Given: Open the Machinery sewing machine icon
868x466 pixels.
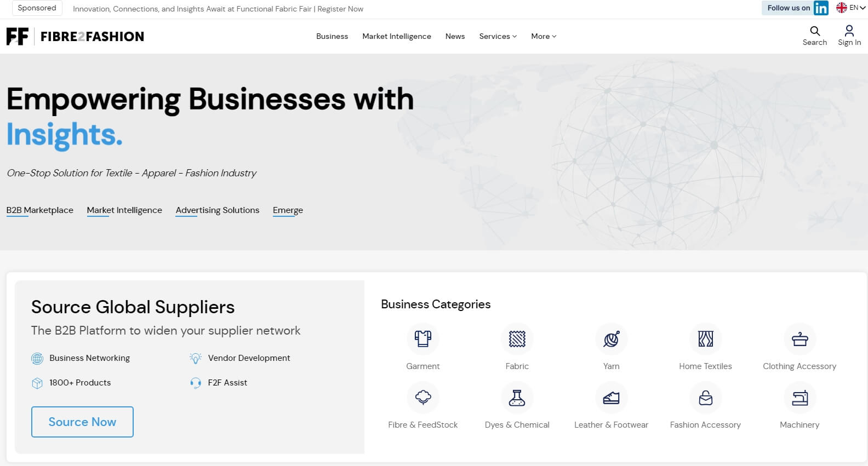Looking at the screenshot, I should coord(800,398).
